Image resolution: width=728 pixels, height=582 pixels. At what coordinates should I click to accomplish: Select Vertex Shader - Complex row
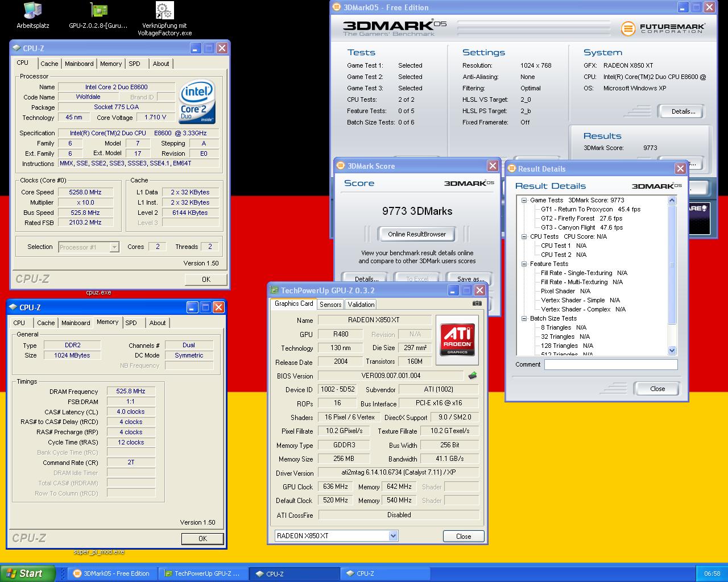pyautogui.click(x=583, y=309)
